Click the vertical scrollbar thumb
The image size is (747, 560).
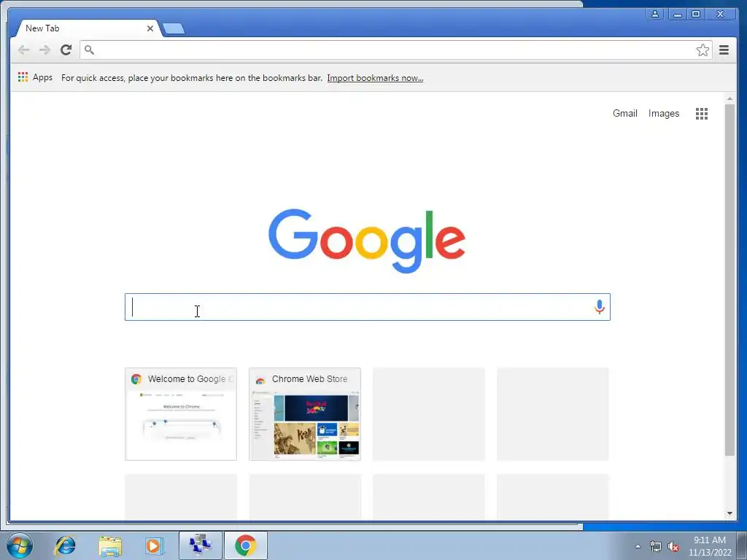(x=729, y=279)
